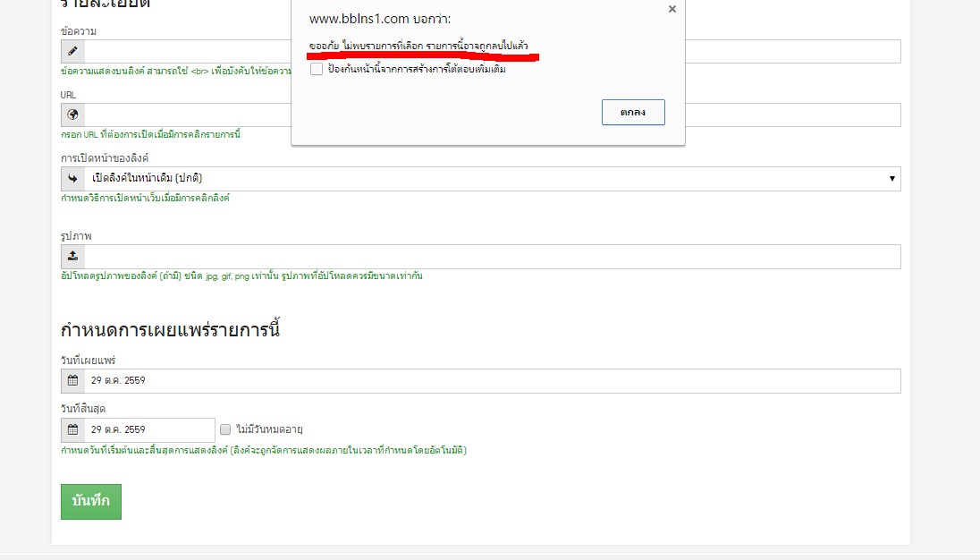Click the ขออภัย error message text in the alert
This screenshot has height=560, width=980.
(x=418, y=46)
